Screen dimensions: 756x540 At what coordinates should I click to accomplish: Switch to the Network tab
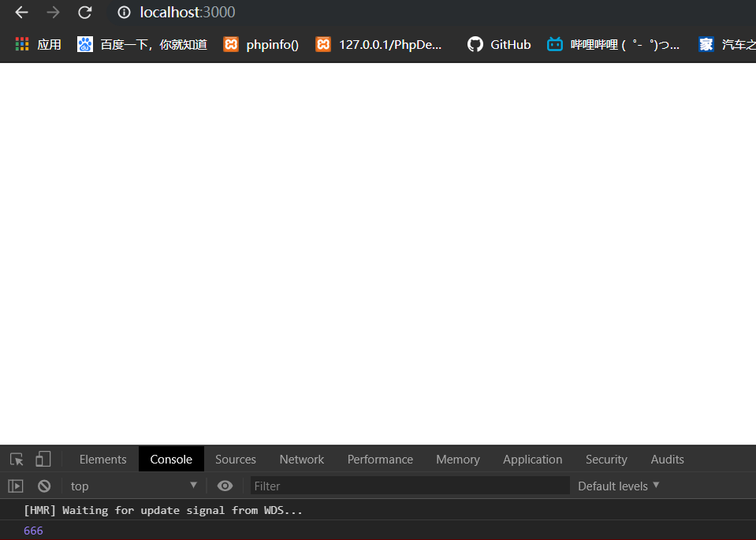(x=301, y=459)
